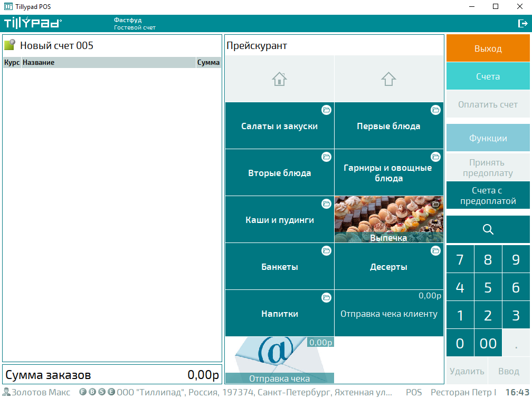Click the folder icon on Первые блюда
This screenshot has width=532, height=398.
tap(435, 110)
